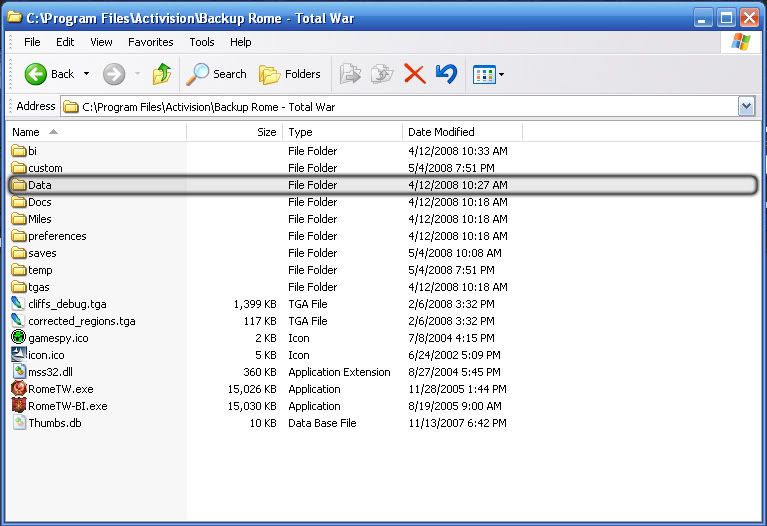Click the Data Base File type text
767x526 pixels.
(322, 423)
